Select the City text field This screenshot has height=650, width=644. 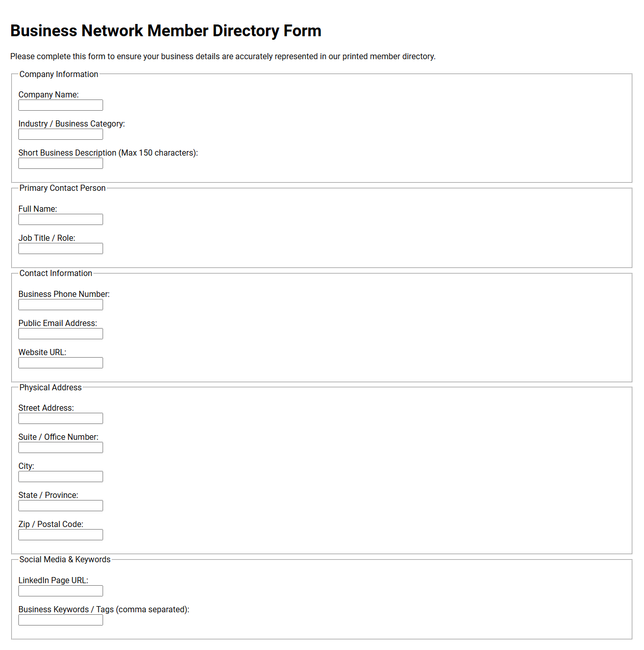click(61, 477)
